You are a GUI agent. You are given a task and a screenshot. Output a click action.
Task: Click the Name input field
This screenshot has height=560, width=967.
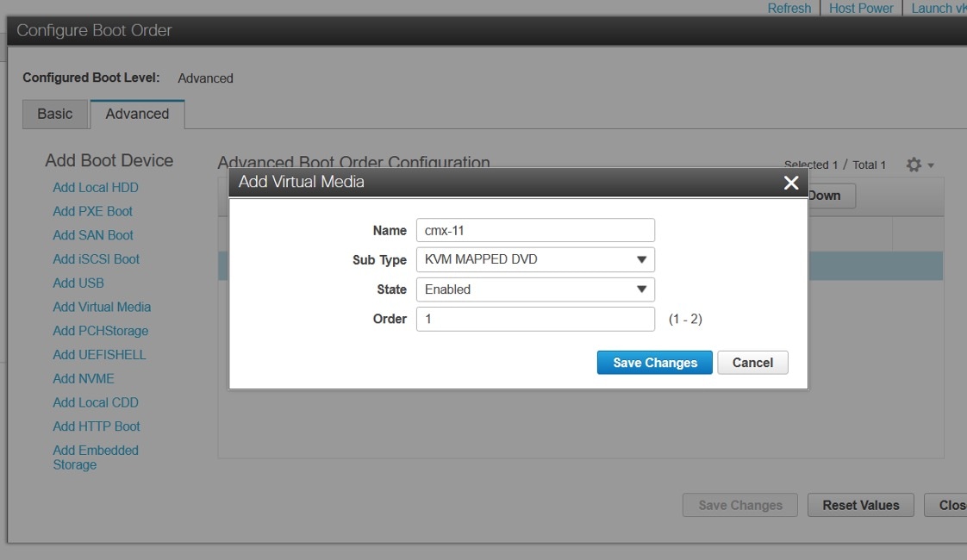[x=535, y=230]
